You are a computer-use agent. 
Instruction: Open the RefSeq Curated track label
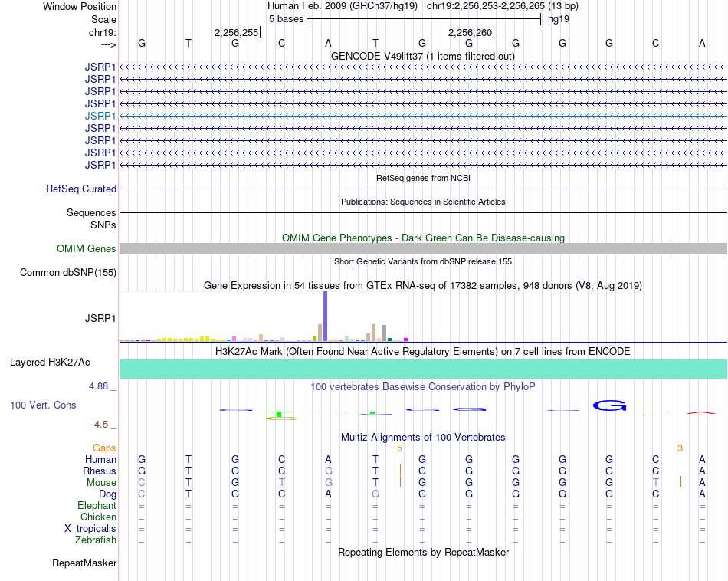point(81,189)
